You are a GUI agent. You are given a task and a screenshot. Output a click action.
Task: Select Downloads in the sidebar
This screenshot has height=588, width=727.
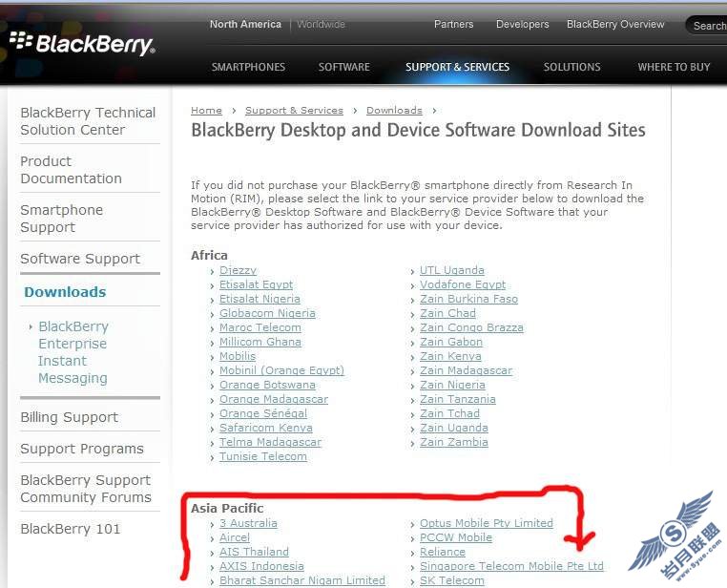coord(65,292)
